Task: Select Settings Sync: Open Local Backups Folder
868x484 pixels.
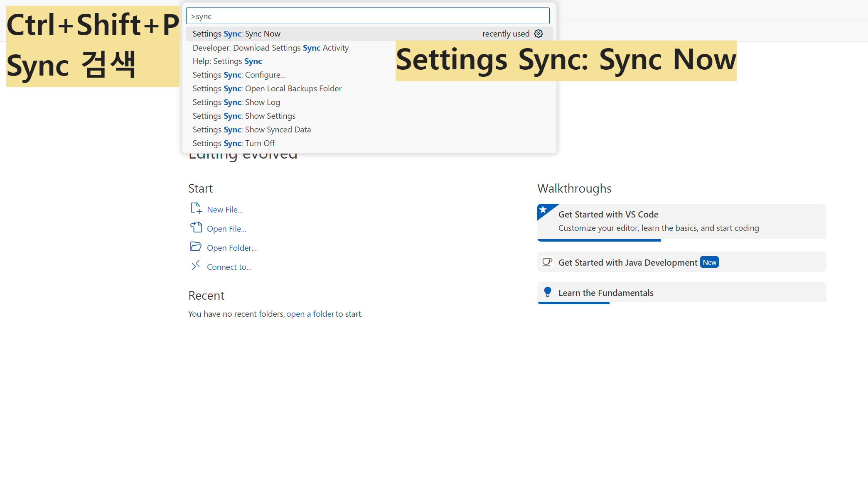Action: coord(267,88)
